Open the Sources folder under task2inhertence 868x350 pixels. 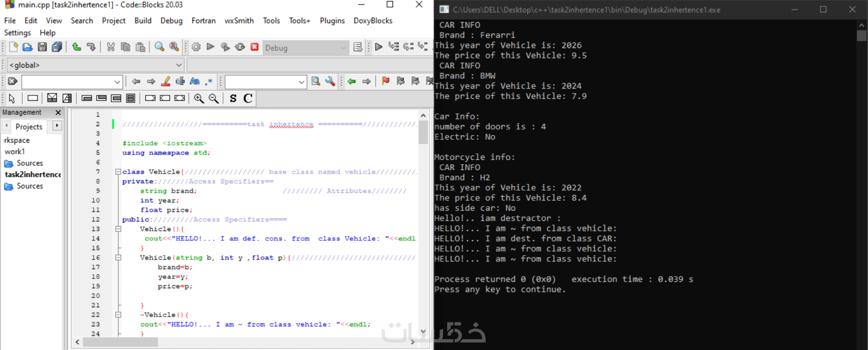24,186
